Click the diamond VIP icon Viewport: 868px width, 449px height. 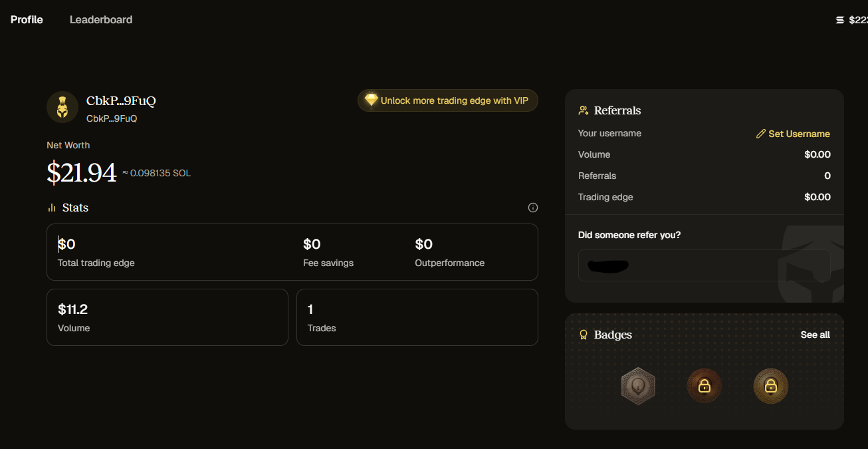[x=371, y=100]
